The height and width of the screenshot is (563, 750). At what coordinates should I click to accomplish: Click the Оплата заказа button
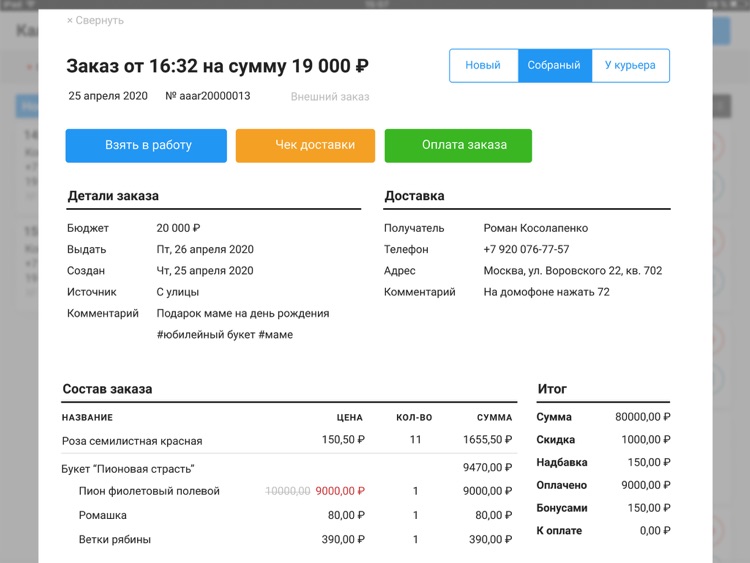click(458, 145)
